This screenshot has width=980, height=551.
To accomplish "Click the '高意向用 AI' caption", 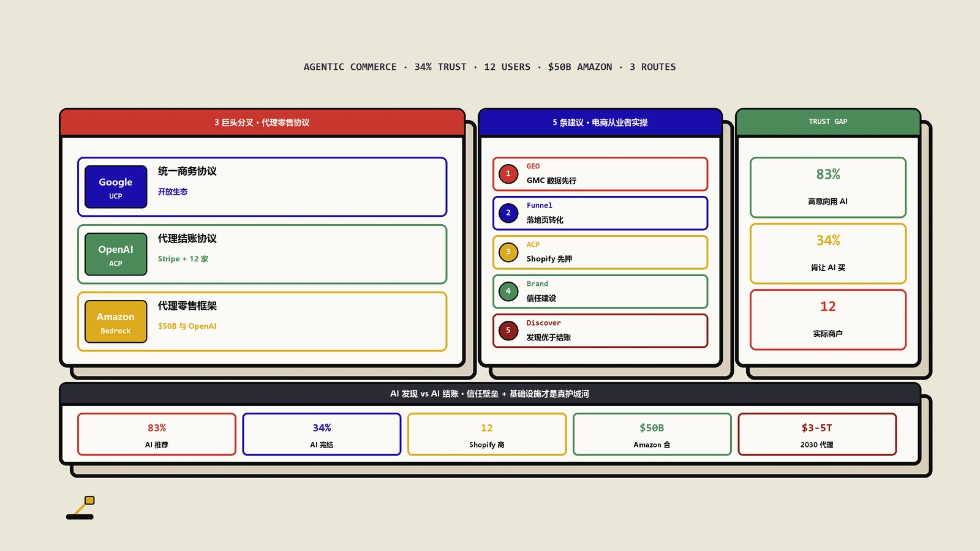I will [828, 201].
